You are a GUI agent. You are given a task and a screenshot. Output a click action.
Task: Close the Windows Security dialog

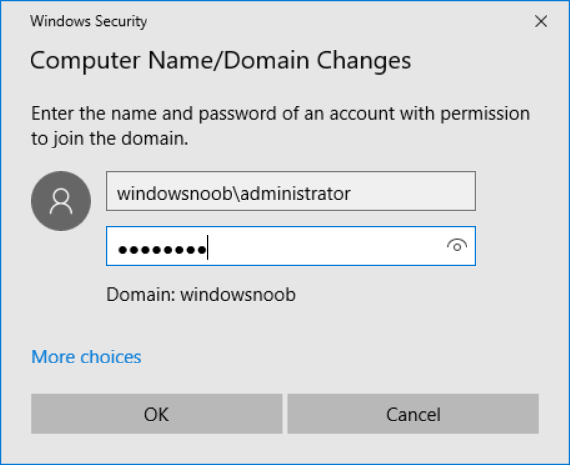tap(541, 21)
